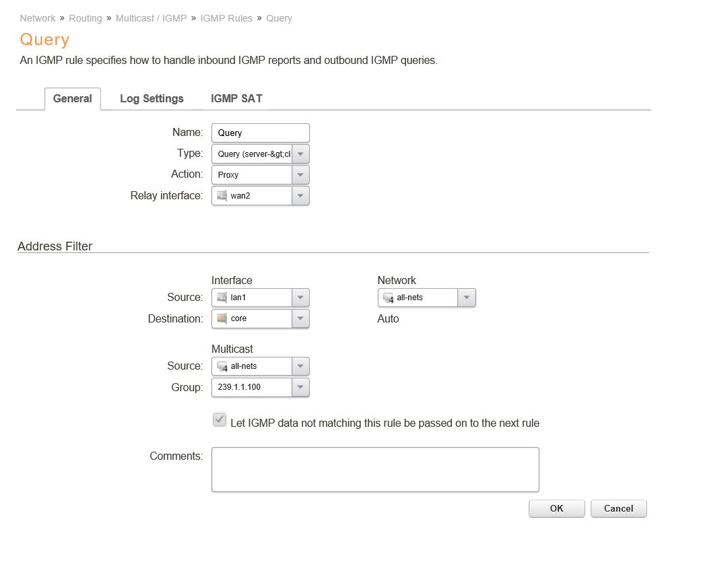Click inside the Comments text area
This screenshot has height=583, width=728.
[x=375, y=469]
